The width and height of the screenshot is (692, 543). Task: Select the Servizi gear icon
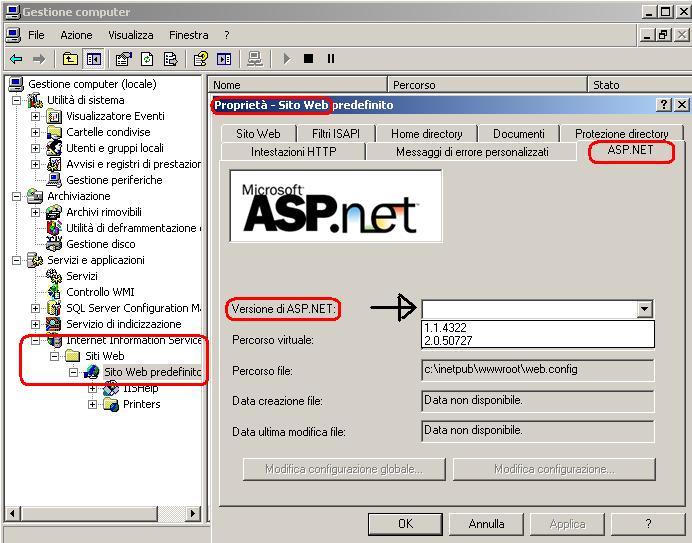54,276
